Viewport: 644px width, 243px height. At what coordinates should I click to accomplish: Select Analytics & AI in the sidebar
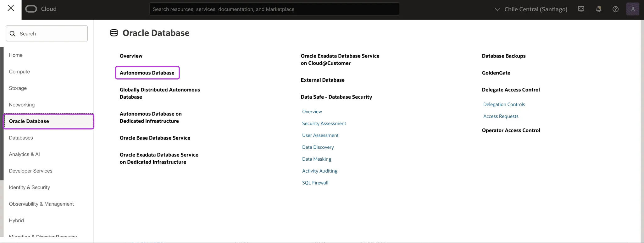[24, 154]
